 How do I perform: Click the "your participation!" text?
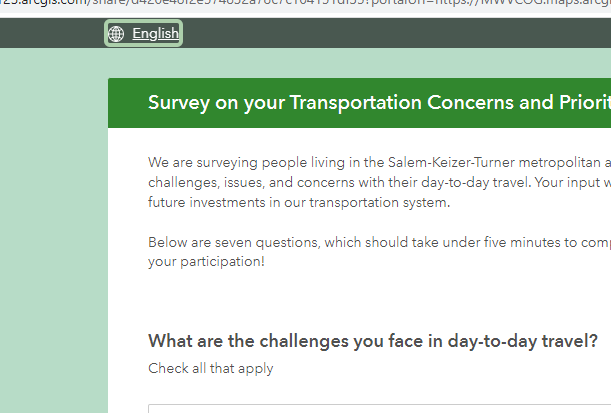click(207, 262)
